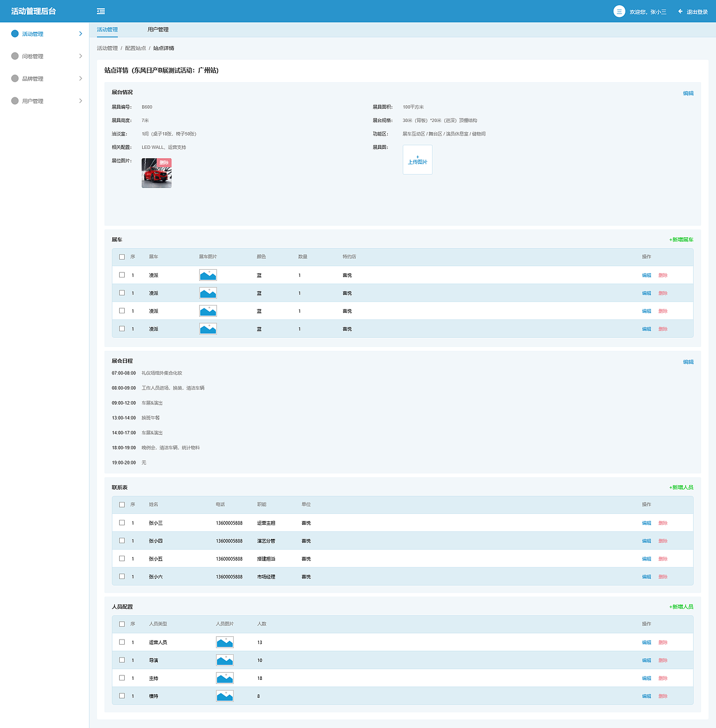Edit the contact 张小四
Viewport: 716px width, 728px height.
click(x=647, y=541)
